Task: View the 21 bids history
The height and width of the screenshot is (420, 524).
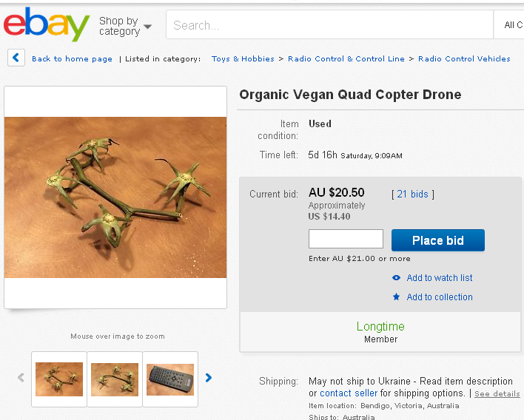Action: point(412,194)
